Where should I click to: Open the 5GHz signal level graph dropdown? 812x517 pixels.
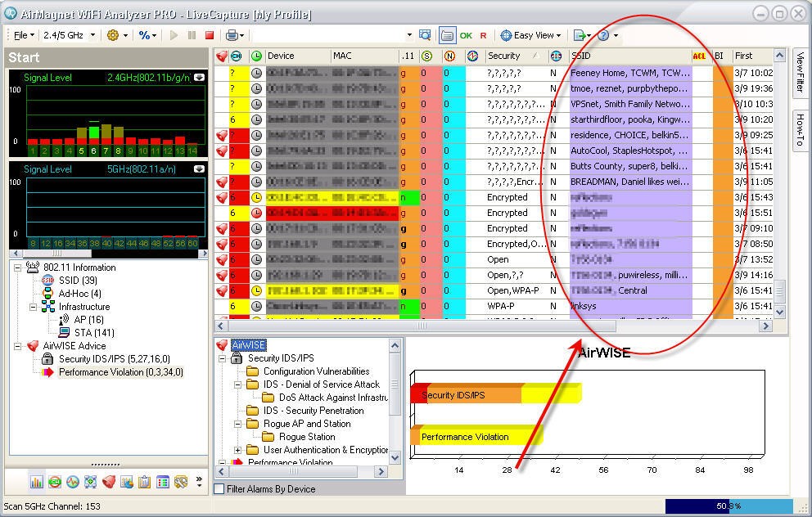point(199,169)
